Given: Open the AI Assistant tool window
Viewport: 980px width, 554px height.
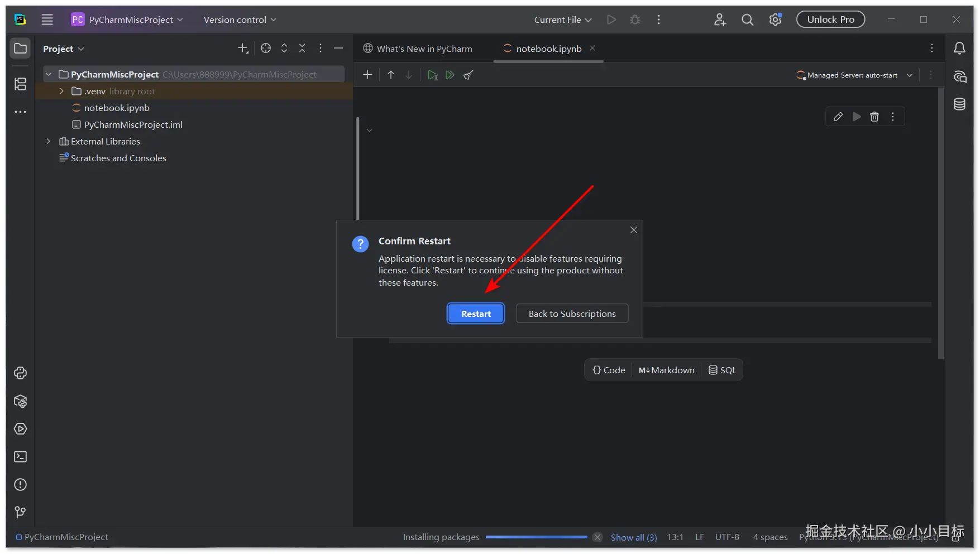Looking at the screenshot, I should (x=959, y=76).
